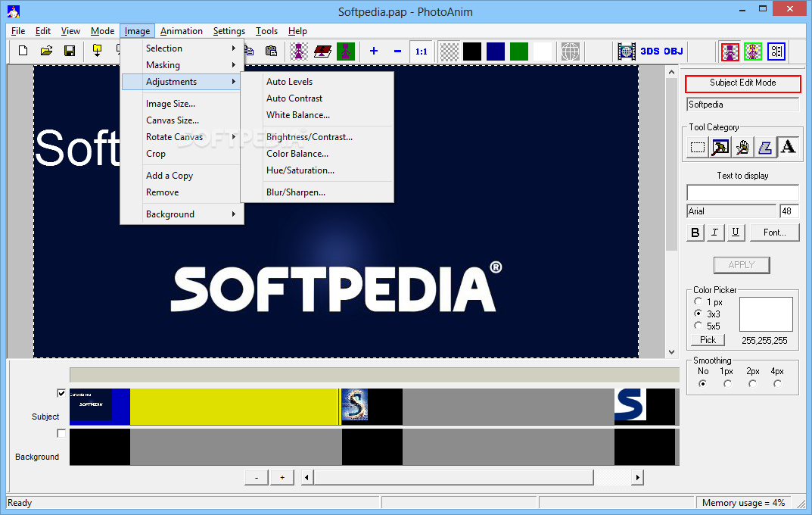Select the rectangular selection tool category

click(698, 148)
